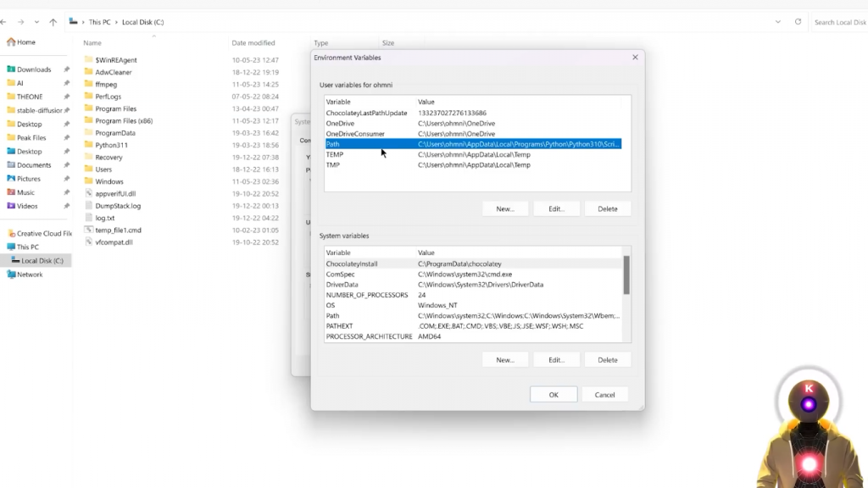Select the DumpStack.log file
The height and width of the screenshot is (488, 868).
[113, 206]
